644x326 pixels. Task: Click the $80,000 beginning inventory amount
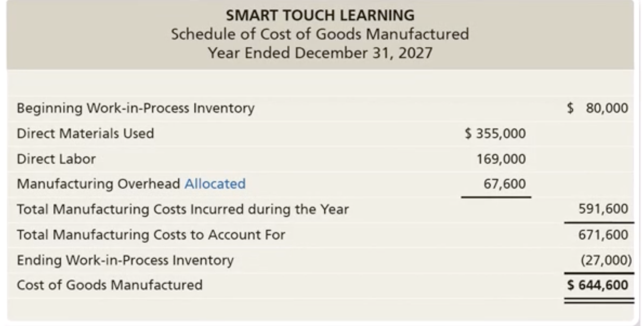pyautogui.click(x=597, y=108)
